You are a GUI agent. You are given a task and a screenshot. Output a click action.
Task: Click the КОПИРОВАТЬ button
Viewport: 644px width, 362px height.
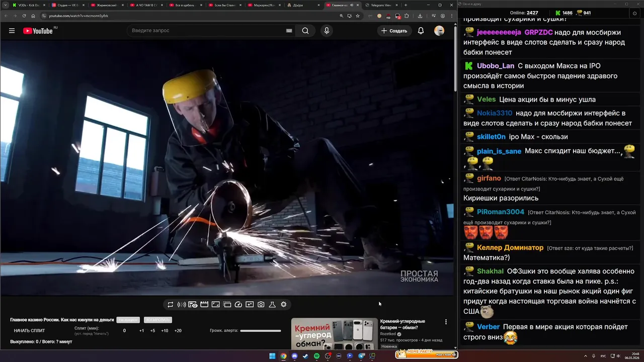(x=158, y=320)
